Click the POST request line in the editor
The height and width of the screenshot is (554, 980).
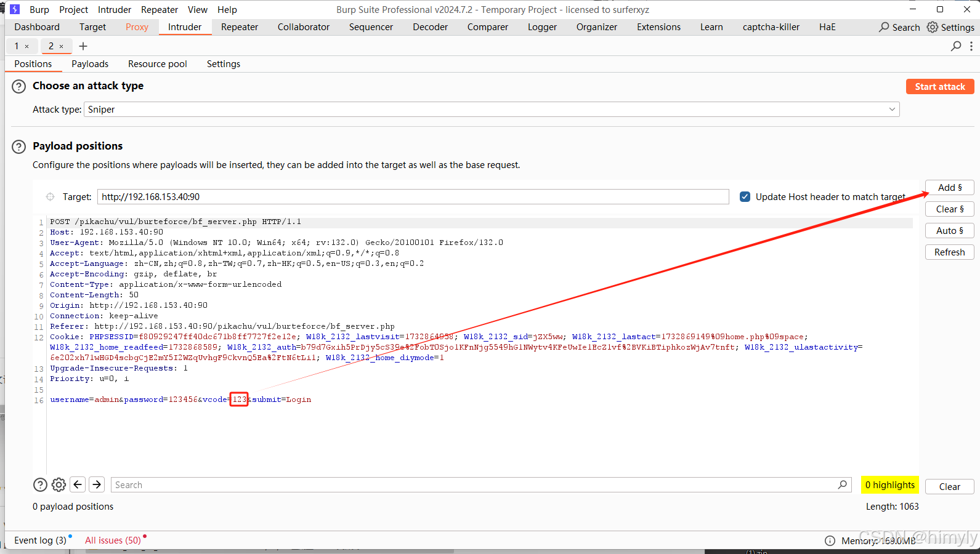pyautogui.click(x=176, y=222)
